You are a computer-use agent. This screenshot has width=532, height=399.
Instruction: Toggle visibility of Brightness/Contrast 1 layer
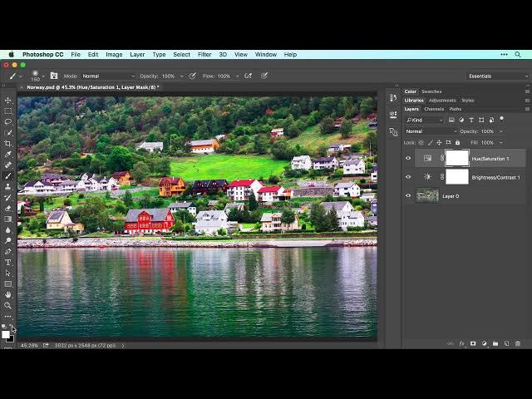[408, 177]
